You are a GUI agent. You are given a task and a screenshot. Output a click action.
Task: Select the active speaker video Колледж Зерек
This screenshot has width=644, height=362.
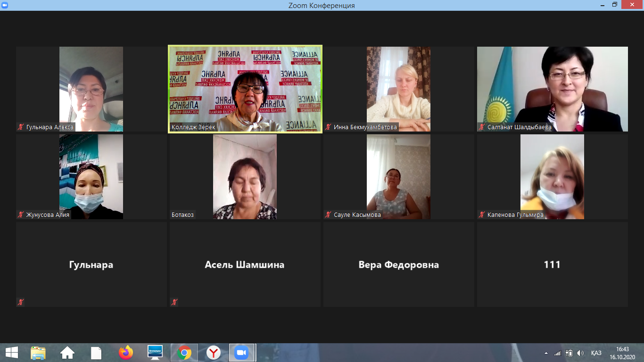tap(245, 89)
